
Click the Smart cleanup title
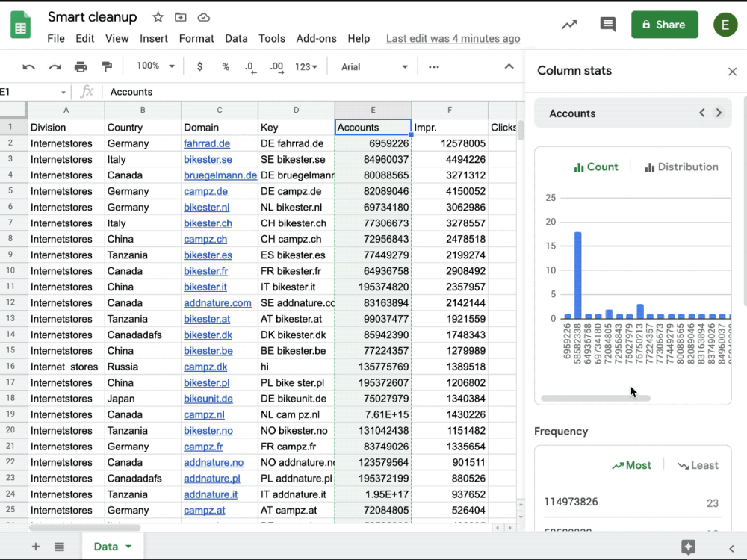[x=93, y=17]
